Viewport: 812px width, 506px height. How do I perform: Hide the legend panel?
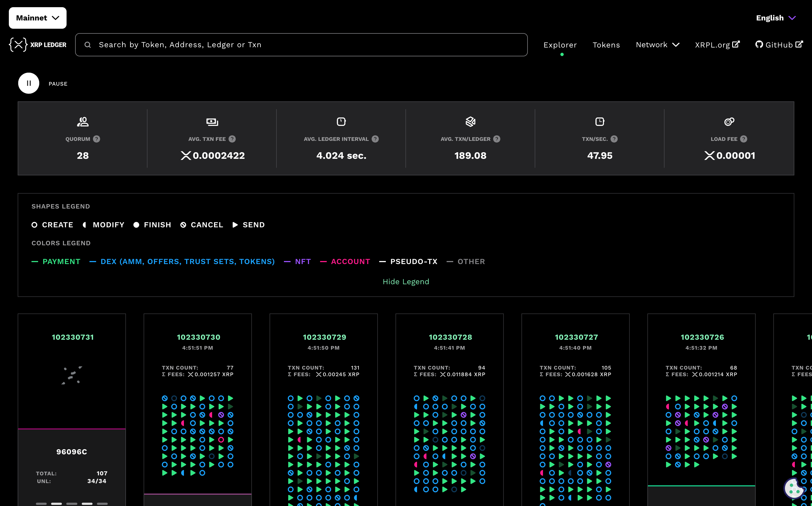(x=406, y=282)
